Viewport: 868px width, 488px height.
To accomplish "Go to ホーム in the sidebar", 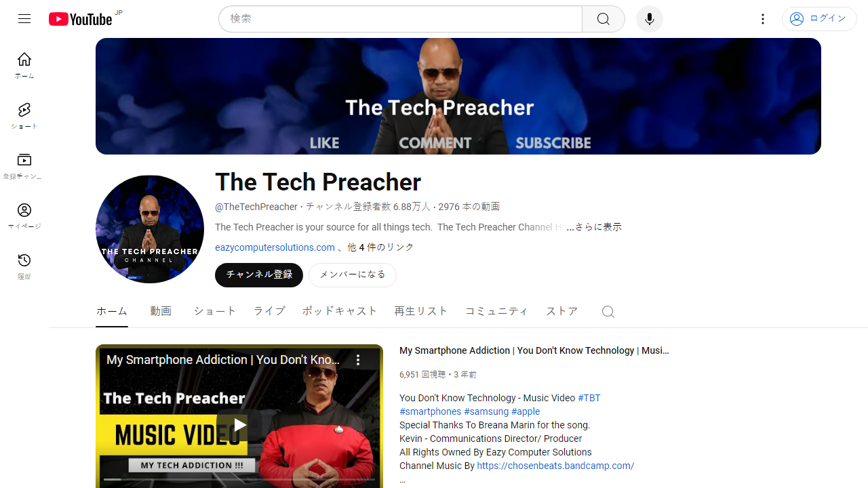I will tap(24, 66).
